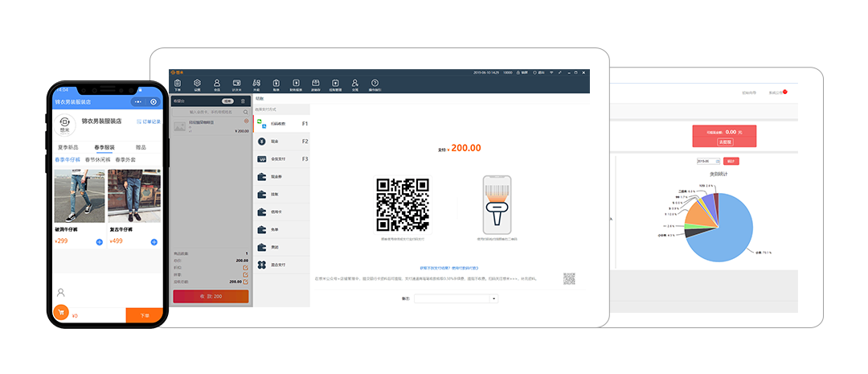
Task: Tap the user profile icon on phone
Action: [x=61, y=292]
